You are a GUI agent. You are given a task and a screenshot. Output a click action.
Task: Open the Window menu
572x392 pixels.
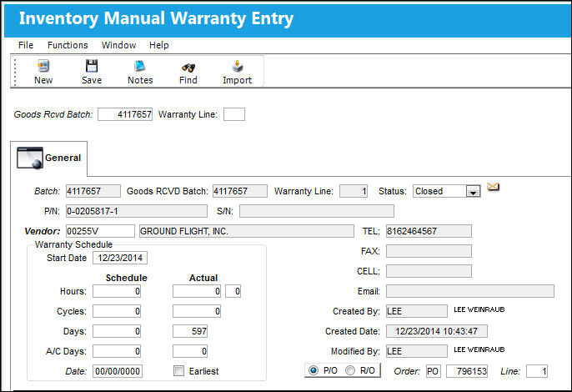click(x=118, y=45)
